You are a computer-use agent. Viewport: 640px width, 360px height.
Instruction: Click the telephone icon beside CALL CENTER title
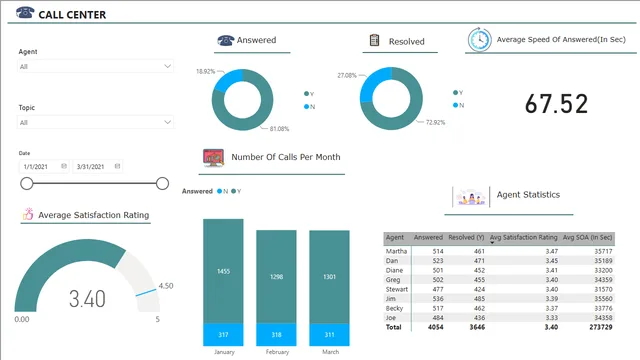25,13
